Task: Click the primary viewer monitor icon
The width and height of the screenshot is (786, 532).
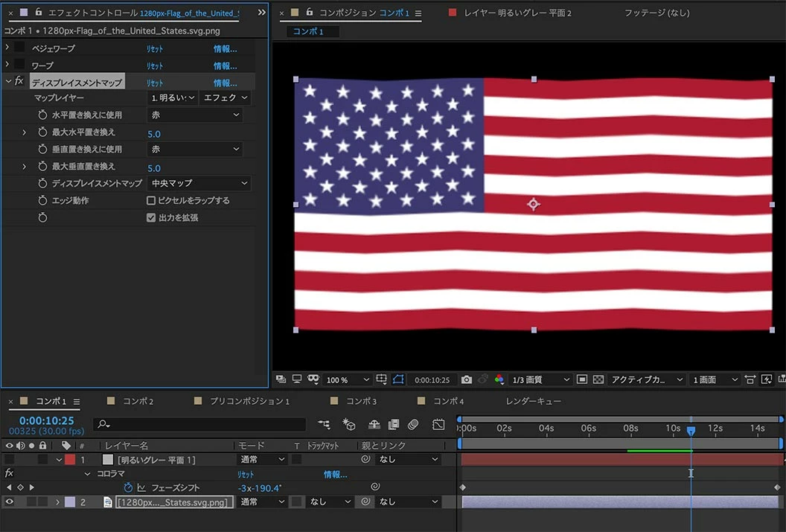Action: 297,379
